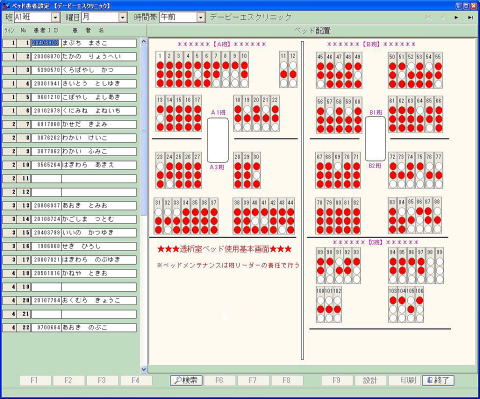Click patient list scrollbar down arrow
480x399 pixels.
tap(144, 369)
